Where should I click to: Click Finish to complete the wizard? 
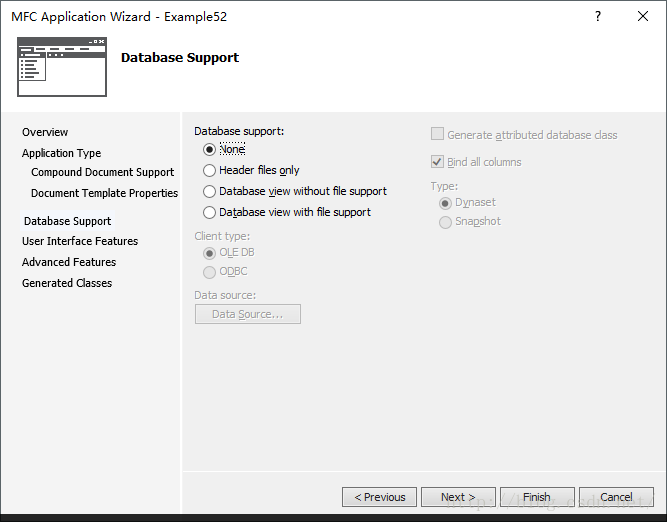(x=537, y=497)
